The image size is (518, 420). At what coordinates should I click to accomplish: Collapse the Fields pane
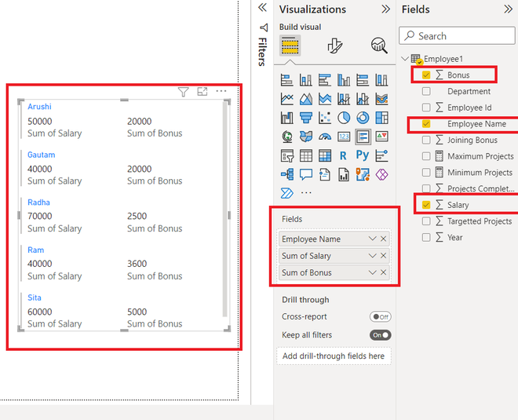(x=508, y=9)
